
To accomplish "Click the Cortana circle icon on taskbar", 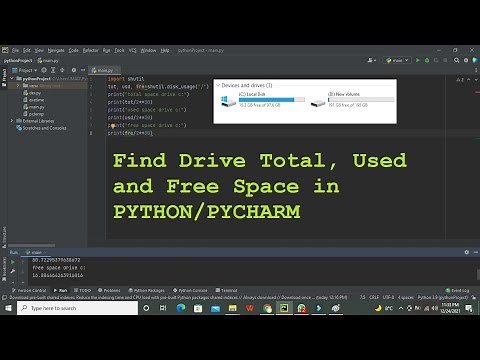I will point(146,308).
